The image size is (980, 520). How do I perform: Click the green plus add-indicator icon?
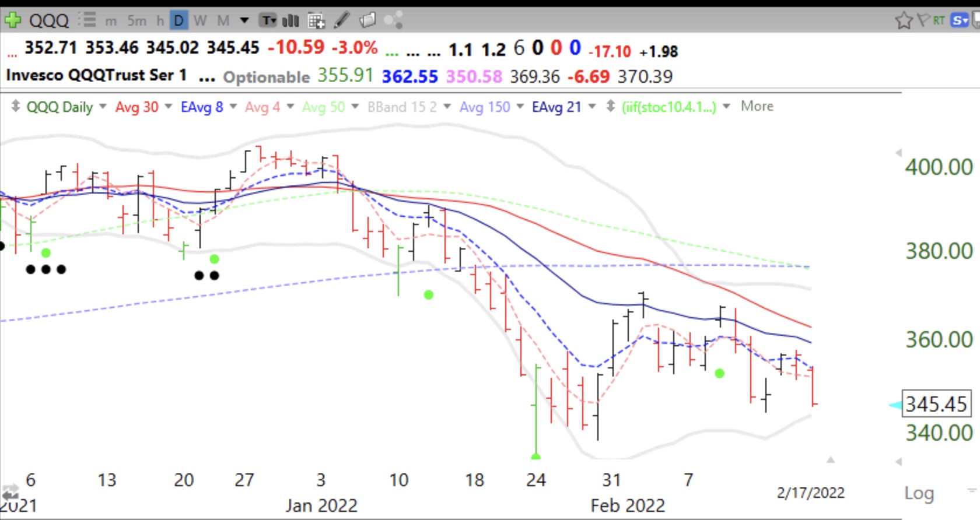(12, 20)
